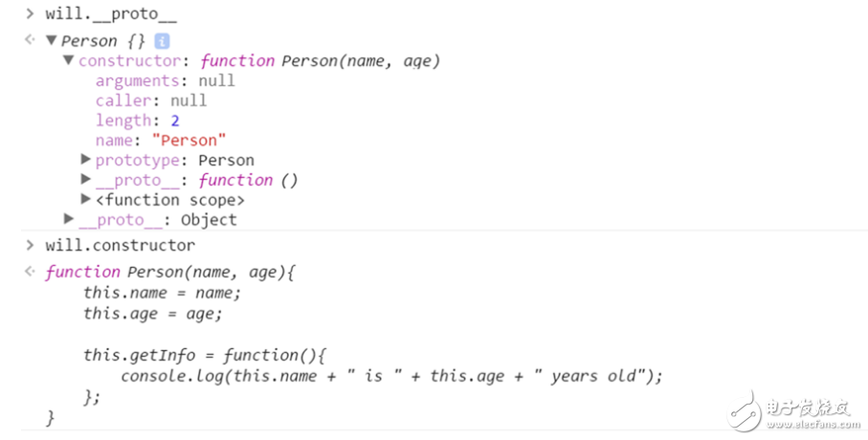Click the will.__proto__ command text
This screenshot has height=440, width=868.
(x=111, y=14)
